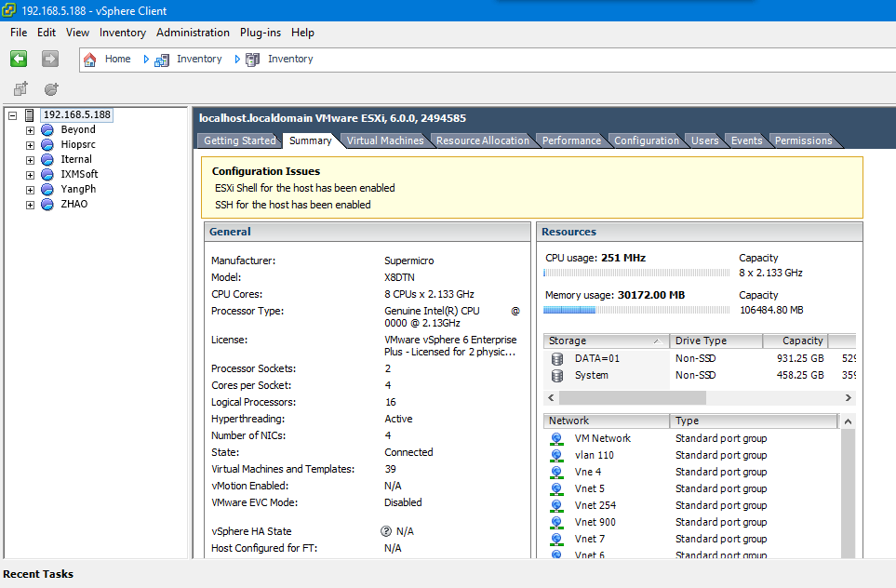Click the ZHAO resource pool icon
The width and height of the screenshot is (896, 588).
click(x=47, y=205)
